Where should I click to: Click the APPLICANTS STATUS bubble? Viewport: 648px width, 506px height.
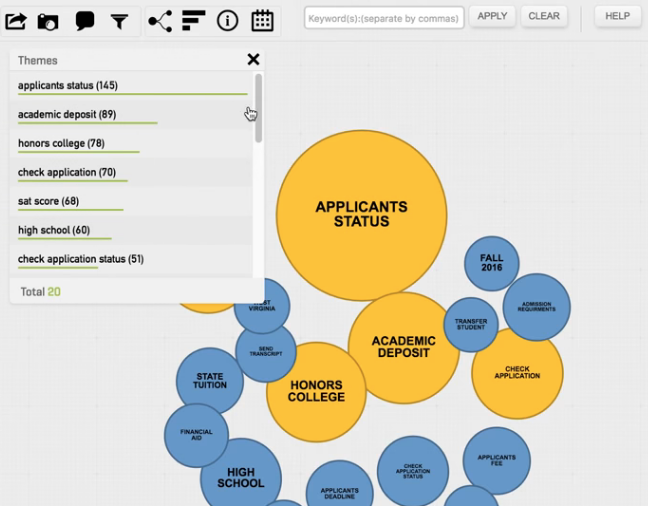[x=362, y=215]
